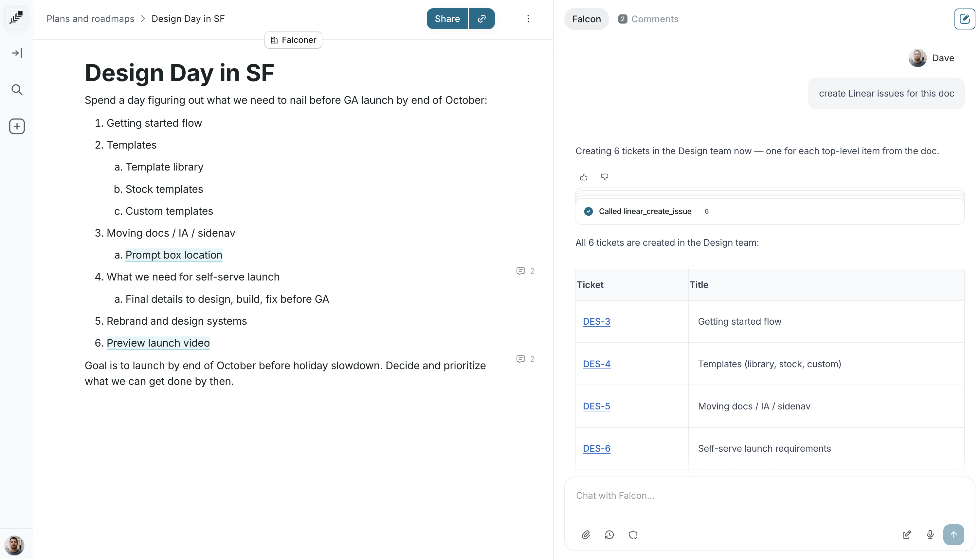Select the Falcon tab
The image size is (980, 559).
(586, 19)
